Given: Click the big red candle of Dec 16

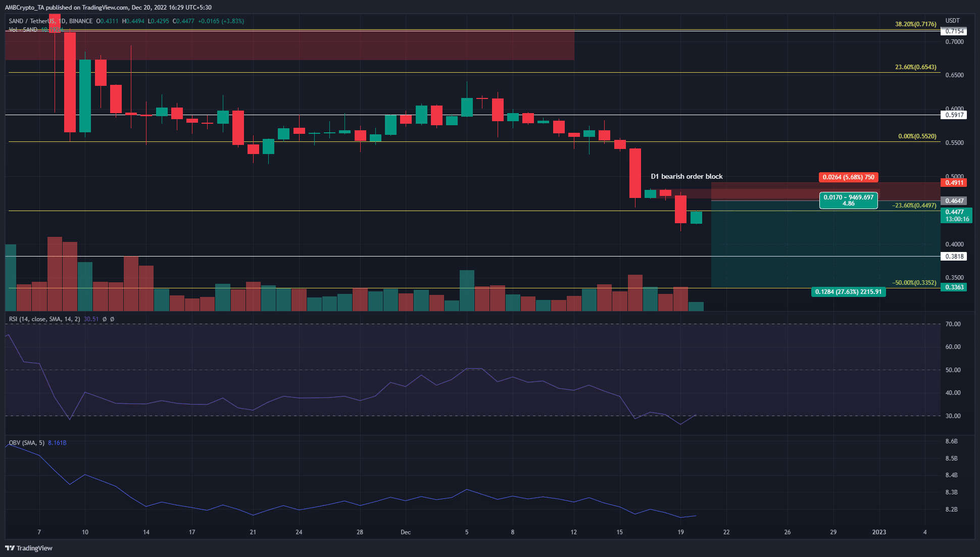Looking at the screenshot, I should click(635, 173).
